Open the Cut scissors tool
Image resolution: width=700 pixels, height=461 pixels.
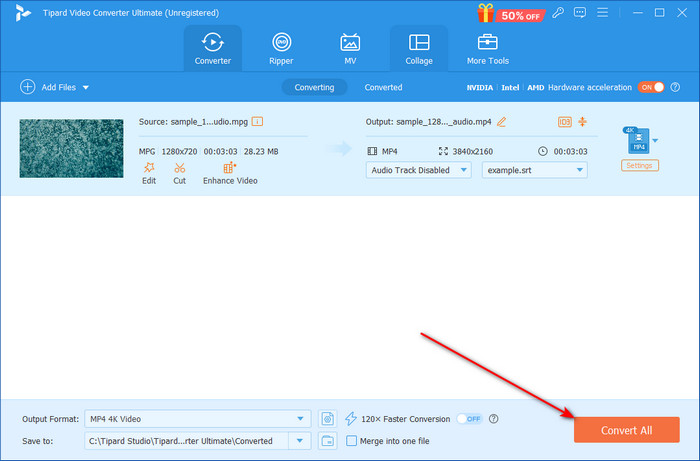[179, 173]
